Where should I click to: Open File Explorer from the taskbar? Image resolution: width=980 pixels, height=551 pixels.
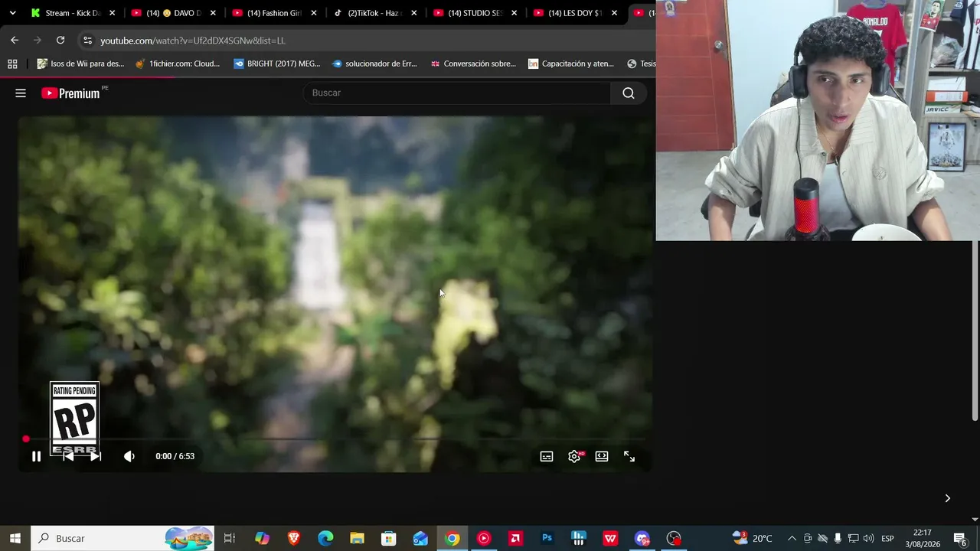pos(357,538)
